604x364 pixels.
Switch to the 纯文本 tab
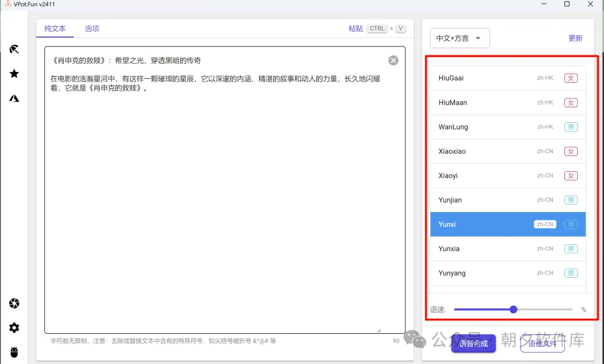(x=55, y=29)
